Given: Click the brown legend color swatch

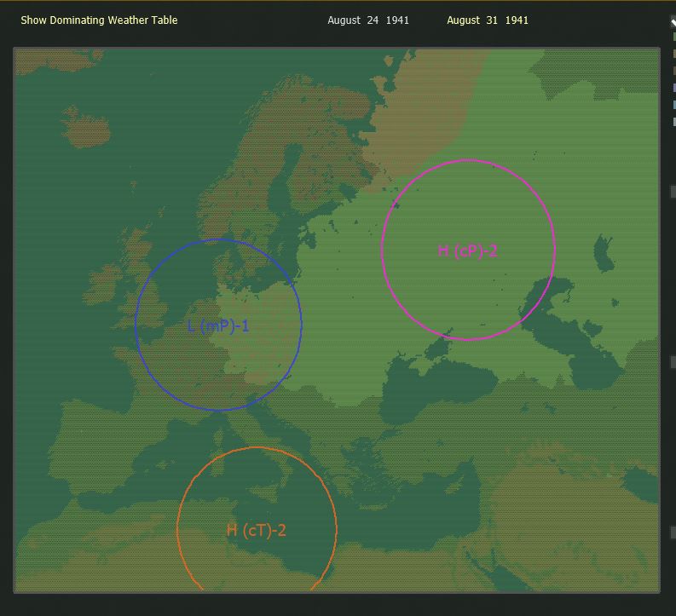Looking at the screenshot, I should pyautogui.click(x=673, y=71).
